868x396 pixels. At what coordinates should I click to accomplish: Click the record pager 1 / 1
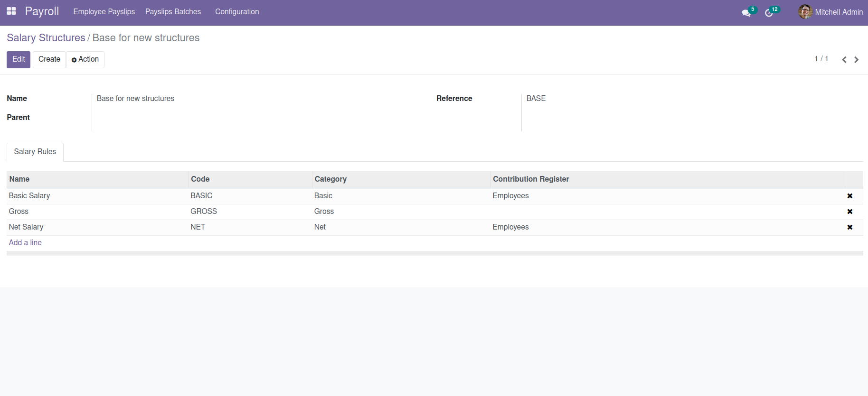pyautogui.click(x=821, y=59)
